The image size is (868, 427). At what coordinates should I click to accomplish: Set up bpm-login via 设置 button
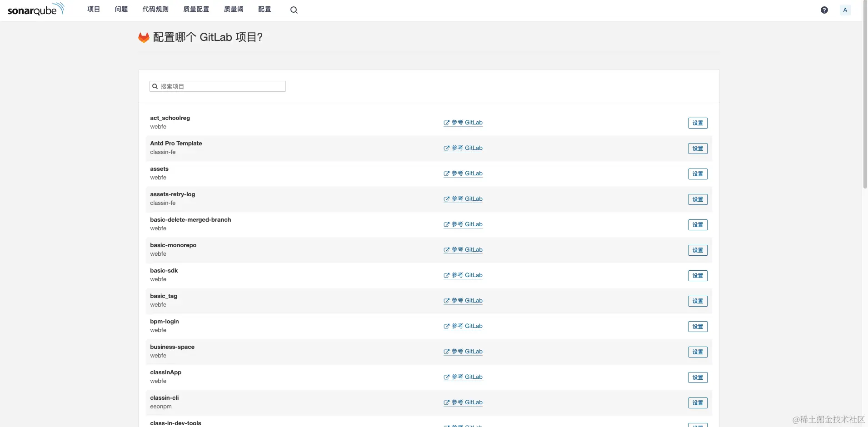coord(698,327)
